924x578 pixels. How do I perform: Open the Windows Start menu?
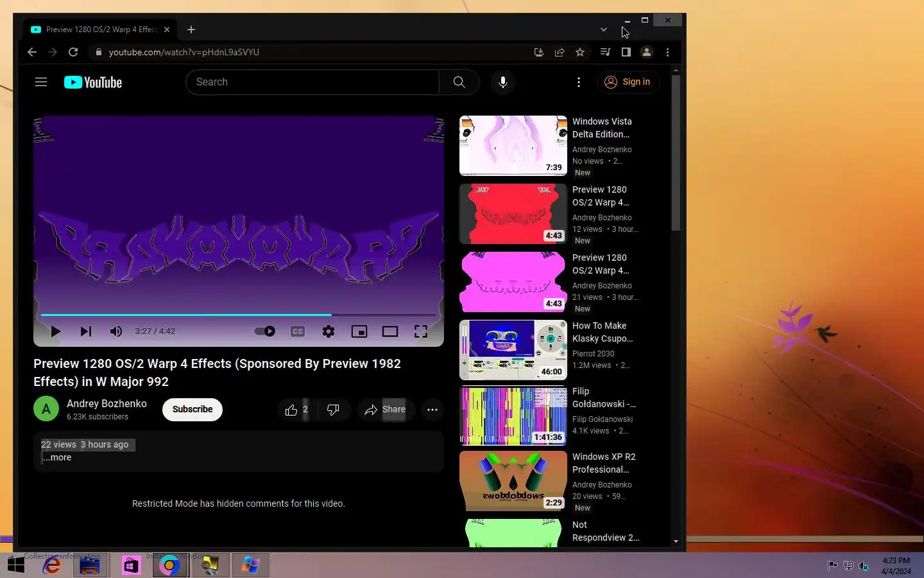[x=15, y=565]
